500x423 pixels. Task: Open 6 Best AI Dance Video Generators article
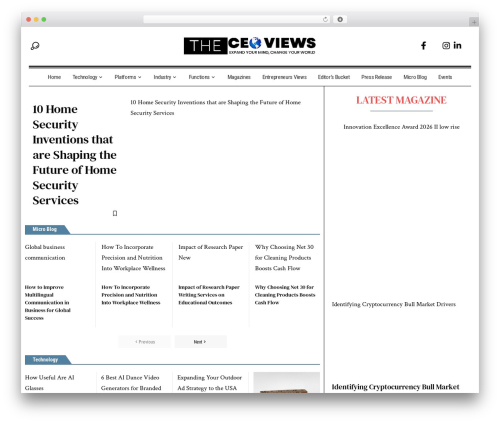point(131,383)
